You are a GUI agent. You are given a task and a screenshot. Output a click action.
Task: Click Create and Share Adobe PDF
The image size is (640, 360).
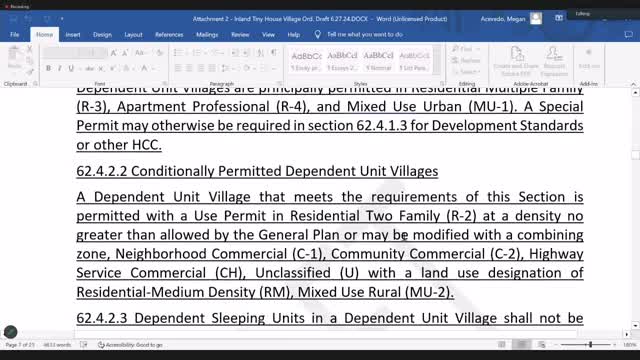pyautogui.click(x=516, y=61)
